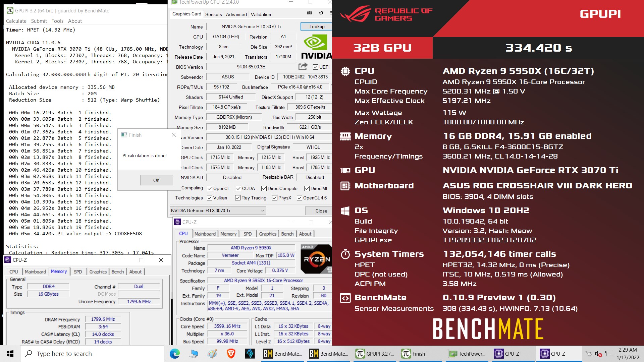Image resolution: width=644 pixels, height=362 pixels.
Task: Click the GPU name field in GPU-Z
Action: pyautogui.click(x=251, y=26)
